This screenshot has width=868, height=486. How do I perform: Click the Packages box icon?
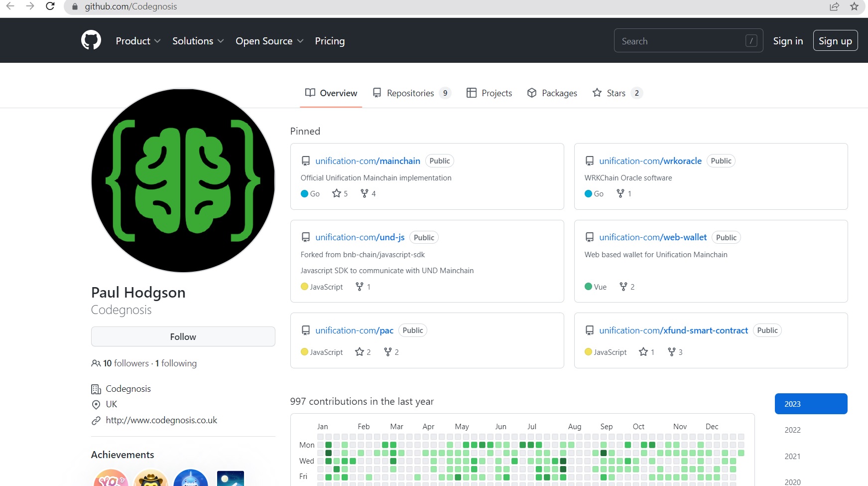point(531,93)
